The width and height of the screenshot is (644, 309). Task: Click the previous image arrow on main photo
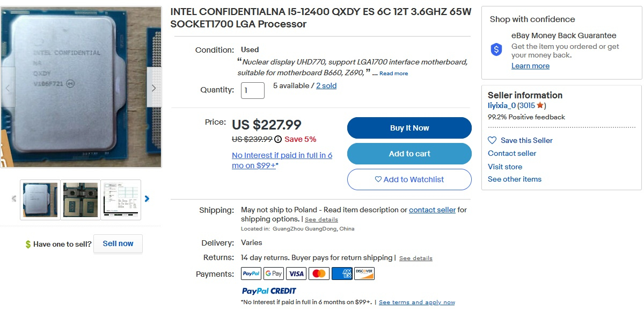pyautogui.click(x=8, y=88)
